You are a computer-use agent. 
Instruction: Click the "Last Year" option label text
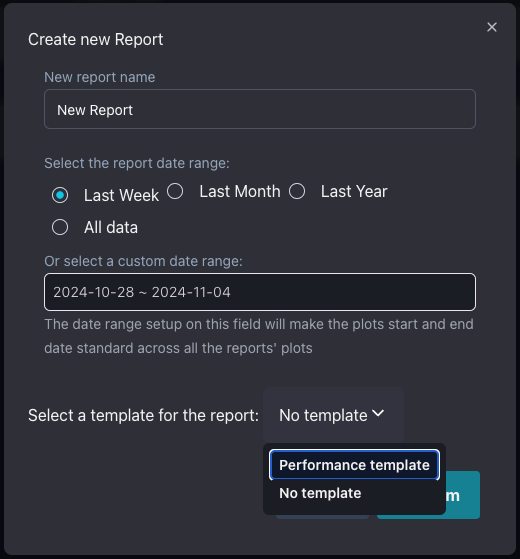[x=354, y=191]
